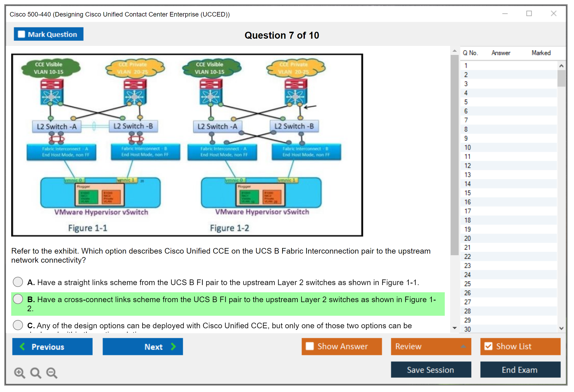
Task: Select answer option A radio button
Action: (x=18, y=282)
